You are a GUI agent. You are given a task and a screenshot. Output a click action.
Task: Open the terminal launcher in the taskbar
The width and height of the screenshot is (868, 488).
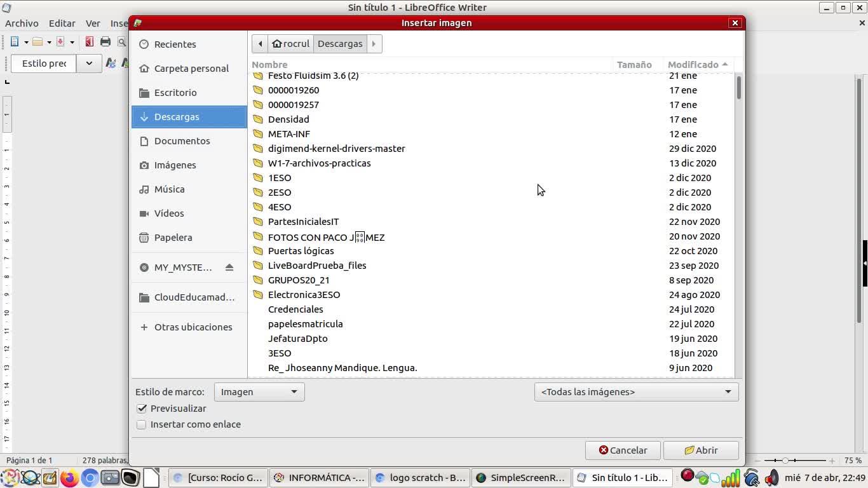pyautogui.click(x=130, y=478)
